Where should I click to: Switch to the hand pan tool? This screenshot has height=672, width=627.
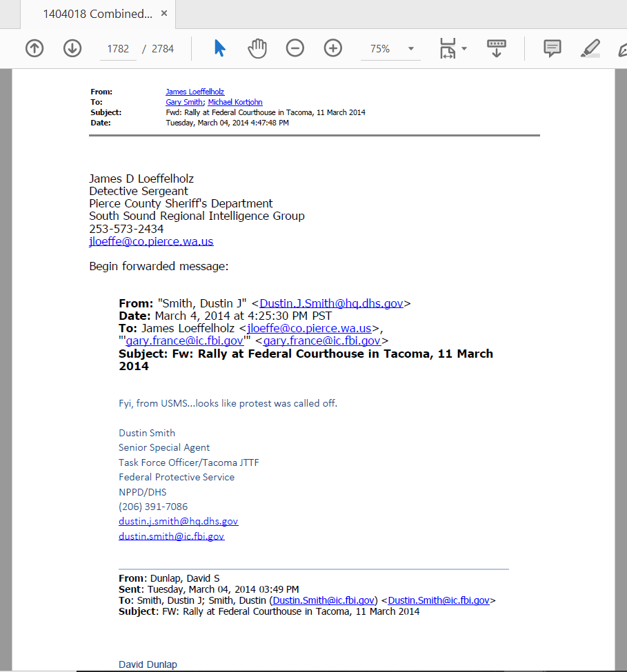pyautogui.click(x=257, y=48)
